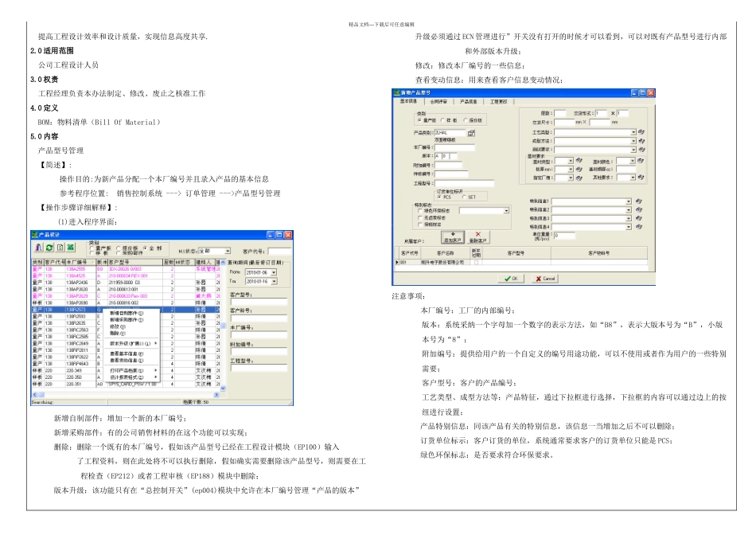Click the 删除客户 button
This screenshot has width=756, height=535.
click(477, 237)
